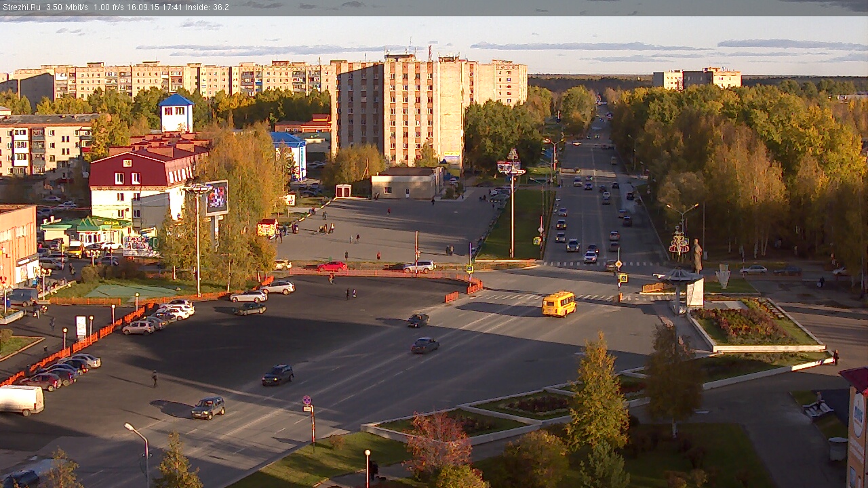
Task: Select the "Inside: 36.2" temperature readout
Action: (x=208, y=7)
